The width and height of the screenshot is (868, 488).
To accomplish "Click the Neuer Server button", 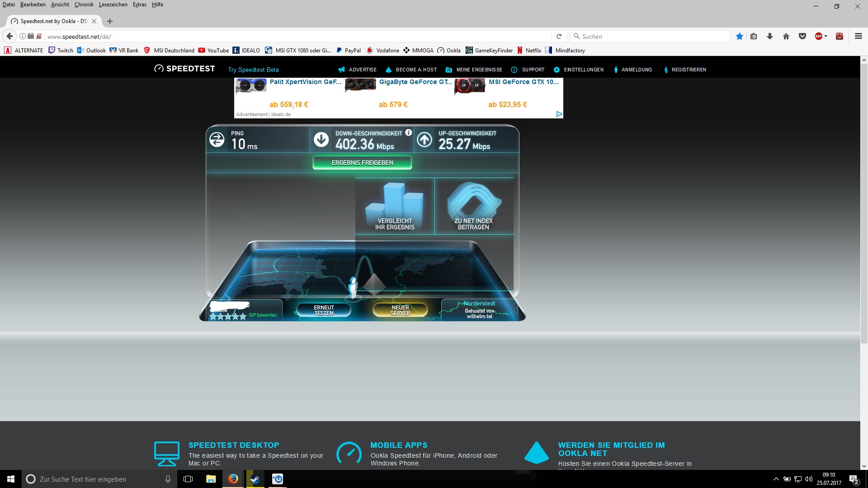I will 400,310.
